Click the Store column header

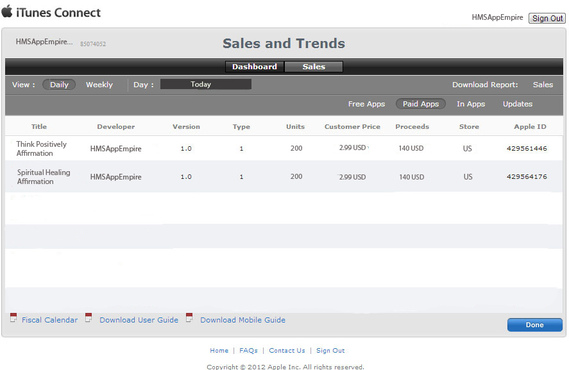[469, 127]
